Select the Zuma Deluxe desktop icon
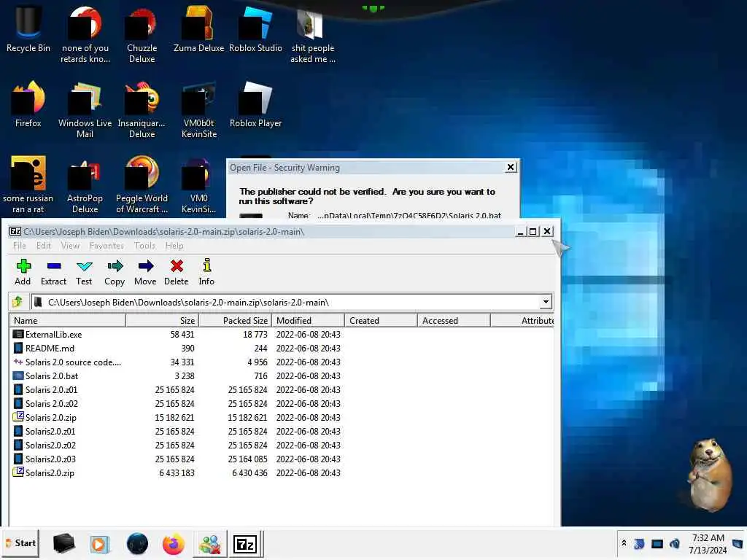The width and height of the screenshot is (747, 560). (x=198, y=29)
